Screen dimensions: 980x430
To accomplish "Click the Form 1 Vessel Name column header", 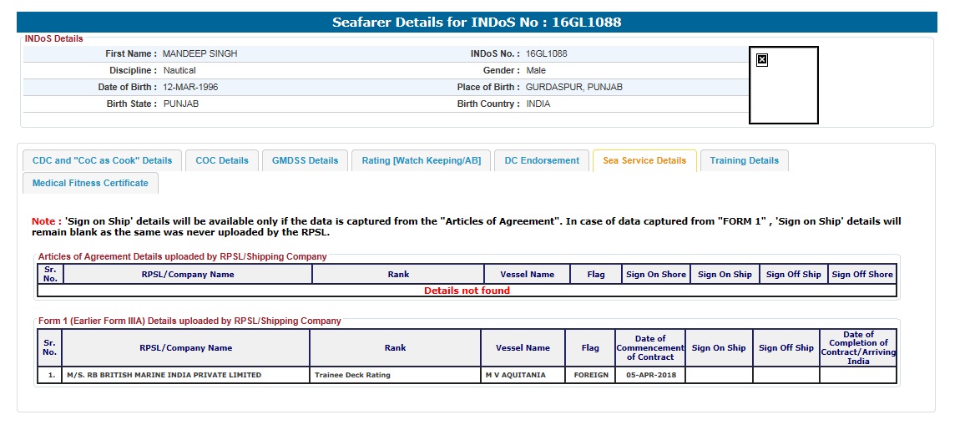I will click(x=523, y=348).
